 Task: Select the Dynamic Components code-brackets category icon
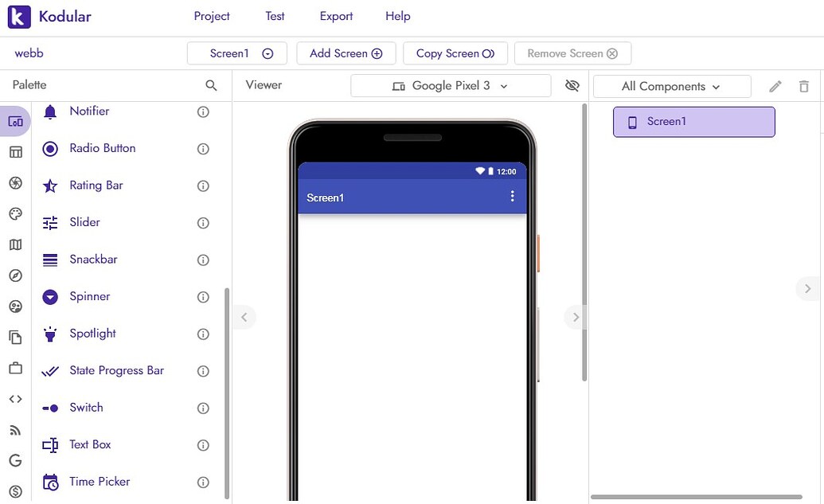[16, 399]
